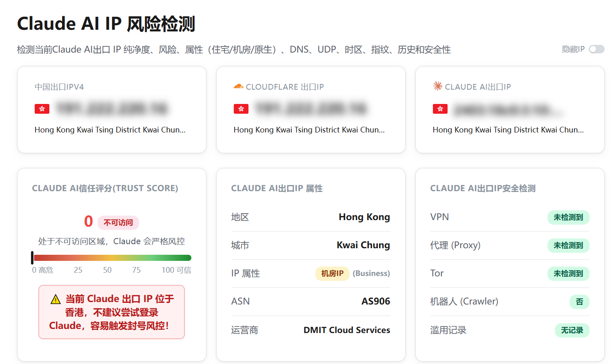
Task: Click the VPN row label
Action: point(439,217)
